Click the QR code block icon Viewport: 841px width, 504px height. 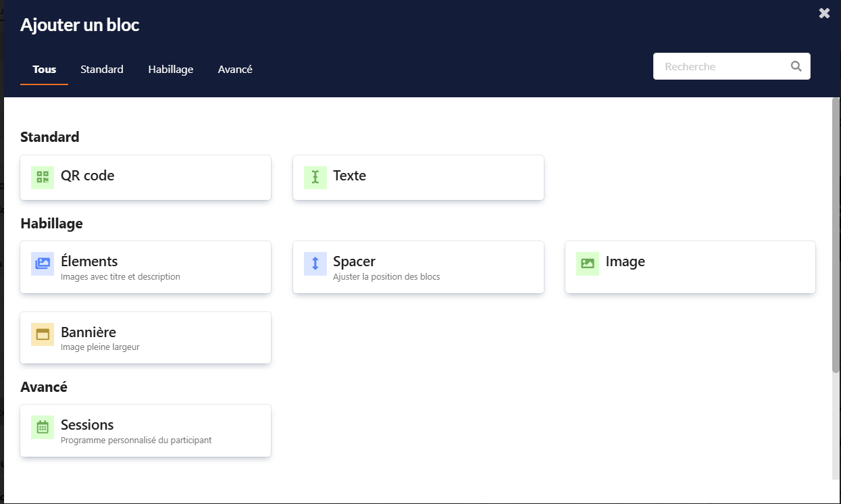pyautogui.click(x=43, y=178)
